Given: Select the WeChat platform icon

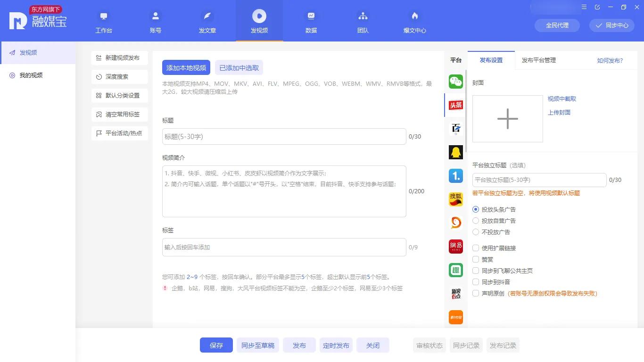Looking at the screenshot, I should point(455,81).
